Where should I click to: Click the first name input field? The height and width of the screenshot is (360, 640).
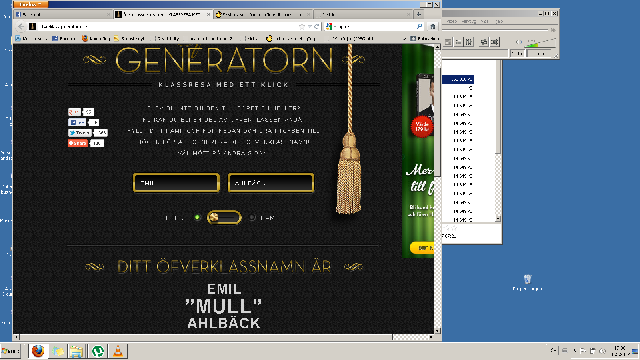pos(176,182)
